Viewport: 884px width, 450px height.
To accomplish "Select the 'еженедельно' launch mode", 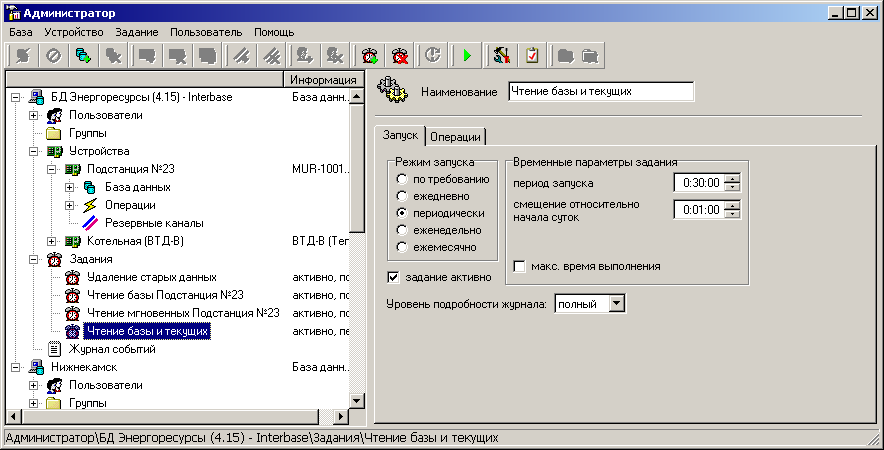I will click(401, 230).
